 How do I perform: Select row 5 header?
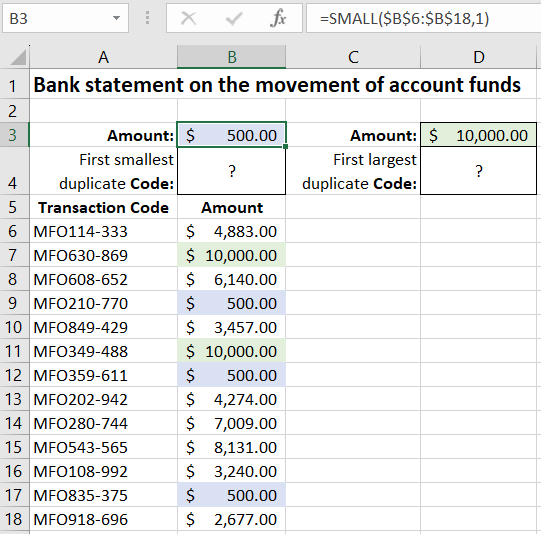tap(14, 207)
